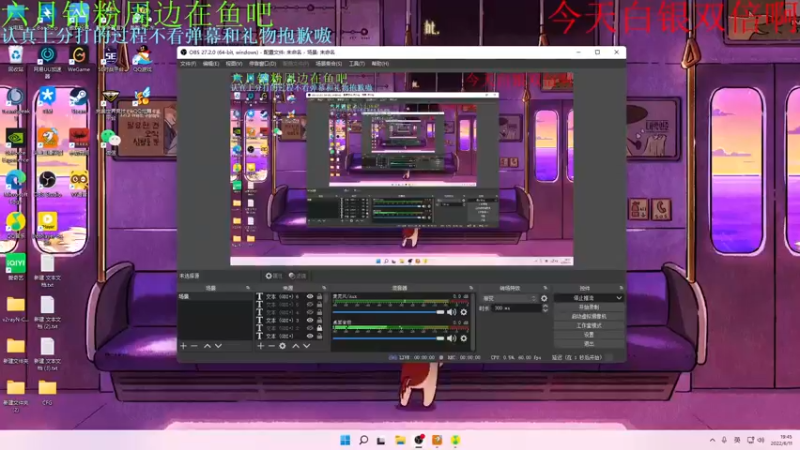
Task: Adjust the 300 ms duration stepper arrows
Action: 545,308
